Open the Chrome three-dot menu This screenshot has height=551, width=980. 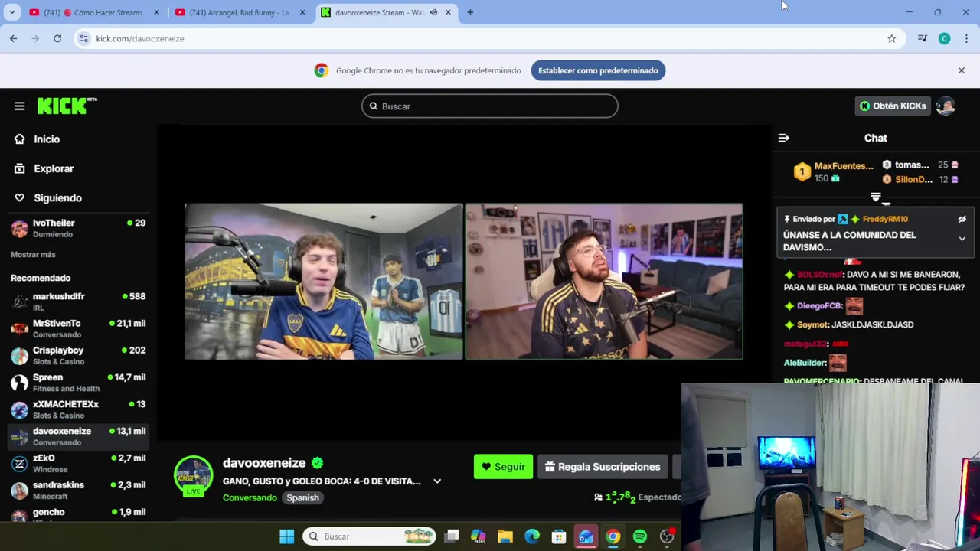tap(966, 38)
